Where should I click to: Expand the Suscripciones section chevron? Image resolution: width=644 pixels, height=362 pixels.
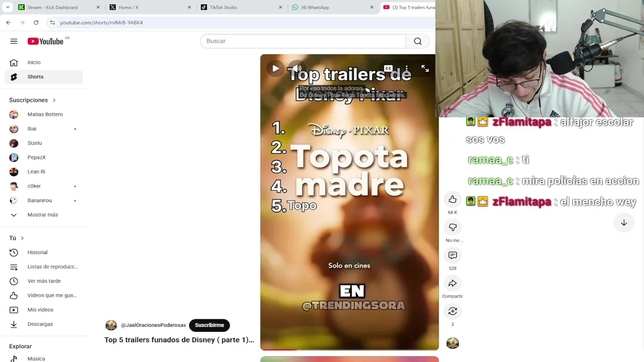click(x=54, y=100)
